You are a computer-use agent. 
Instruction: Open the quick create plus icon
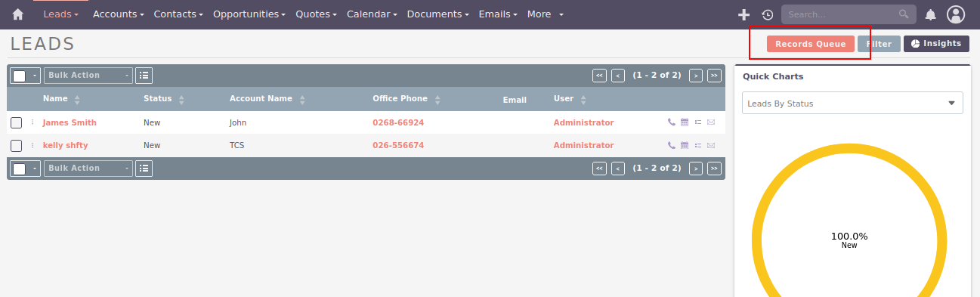pyautogui.click(x=744, y=14)
